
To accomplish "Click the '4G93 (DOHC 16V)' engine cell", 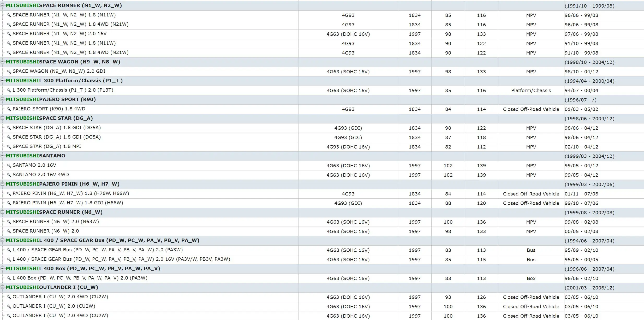I will pyautogui.click(x=348, y=147).
